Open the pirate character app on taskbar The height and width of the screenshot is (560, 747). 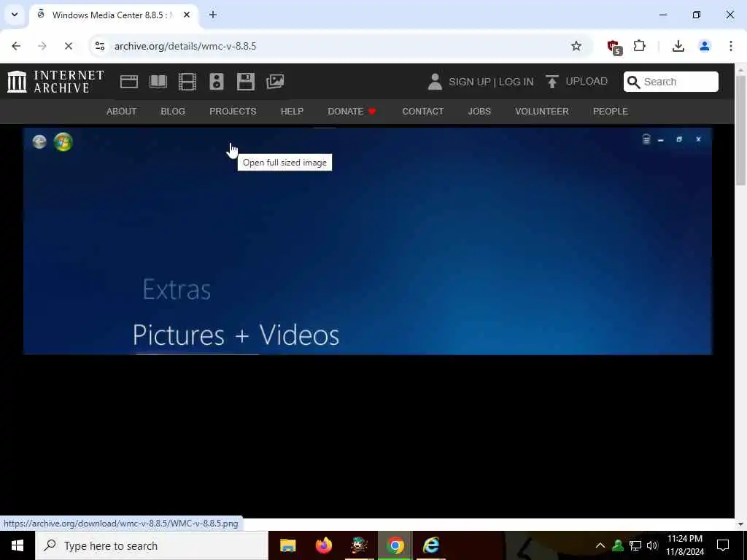[x=359, y=545]
